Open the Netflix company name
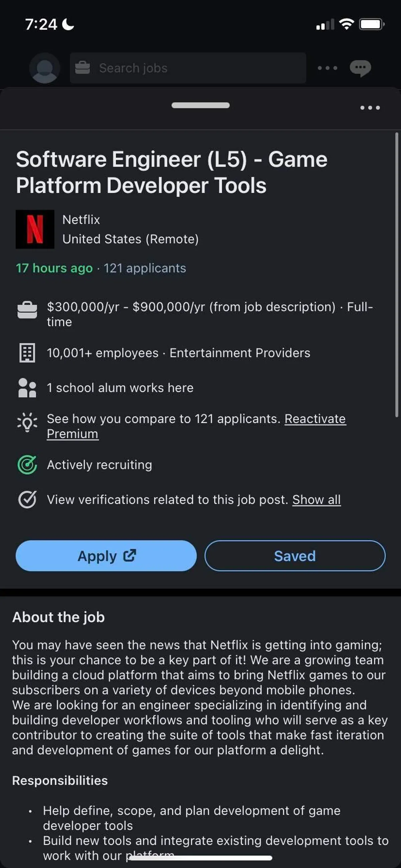401x868 pixels. pos(81,220)
